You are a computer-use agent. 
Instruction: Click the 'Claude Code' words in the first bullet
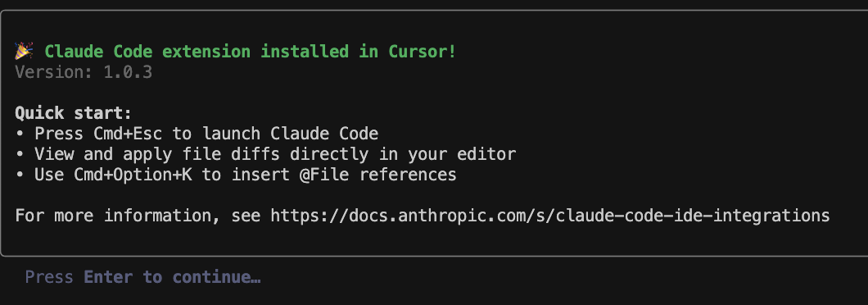pos(324,134)
